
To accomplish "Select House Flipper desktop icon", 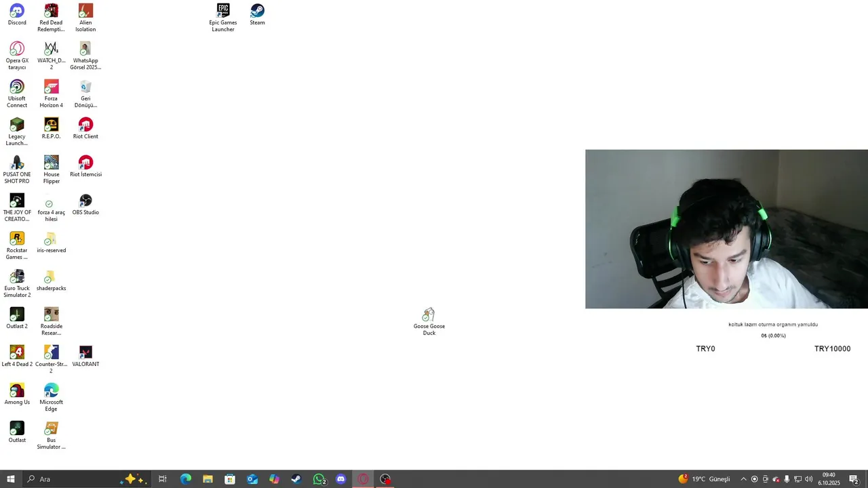I will click(51, 169).
